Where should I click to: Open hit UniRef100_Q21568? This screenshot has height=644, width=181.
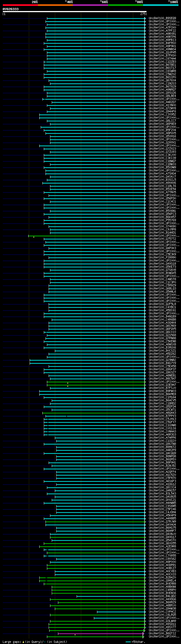(162, 335)
